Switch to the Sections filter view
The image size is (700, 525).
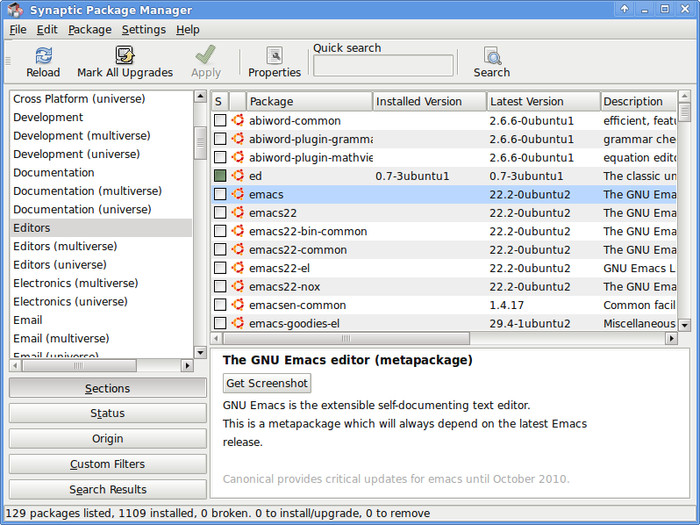coord(108,388)
